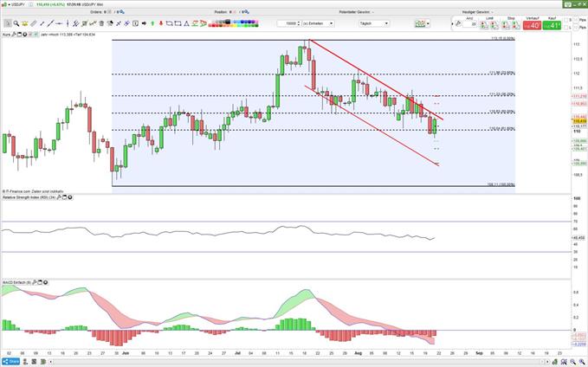Open Kurs indicator wrench settings
Viewport: 588px width, 367px height.
click(x=14, y=35)
